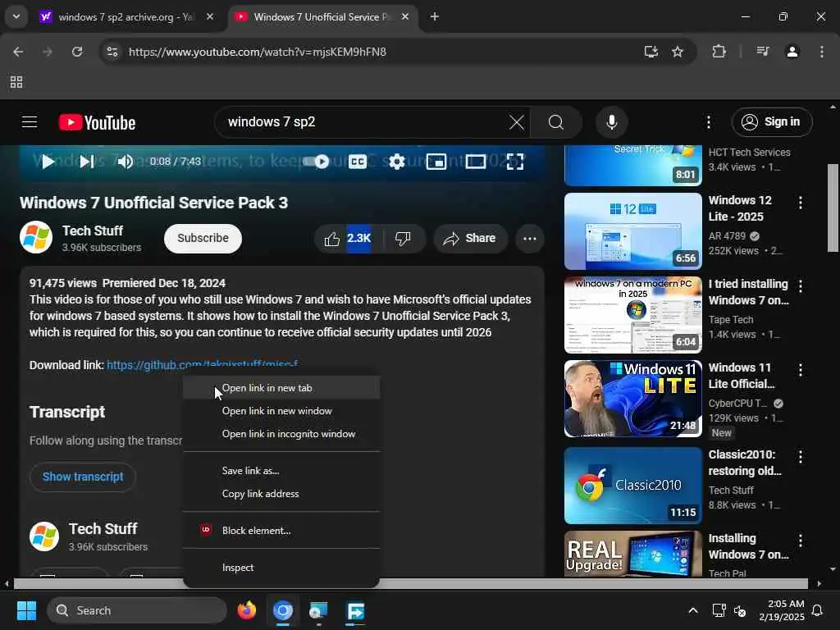Viewport: 840px width, 630px height.
Task: Skip to next video in player
Action: [87, 162]
